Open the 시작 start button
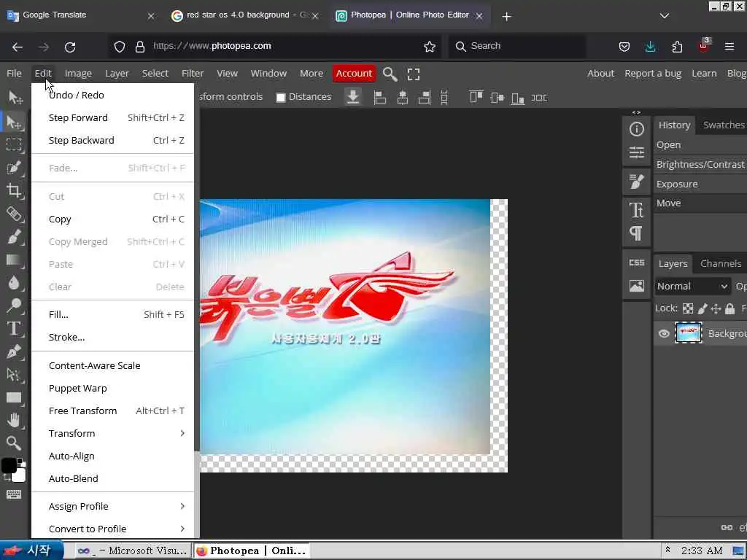The image size is (747, 560). pyautogui.click(x=31, y=551)
